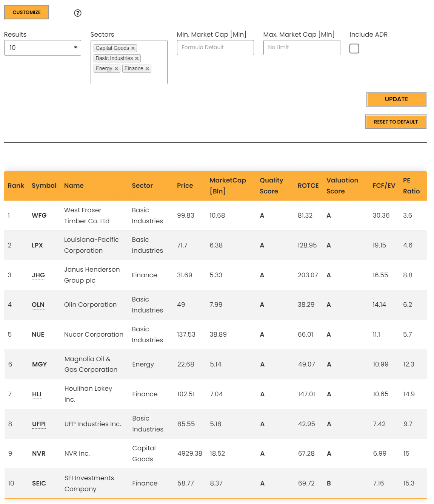This screenshot has width=434, height=504.
Task: Toggle the Include ADR checkbox
Action: click(354, 48)
